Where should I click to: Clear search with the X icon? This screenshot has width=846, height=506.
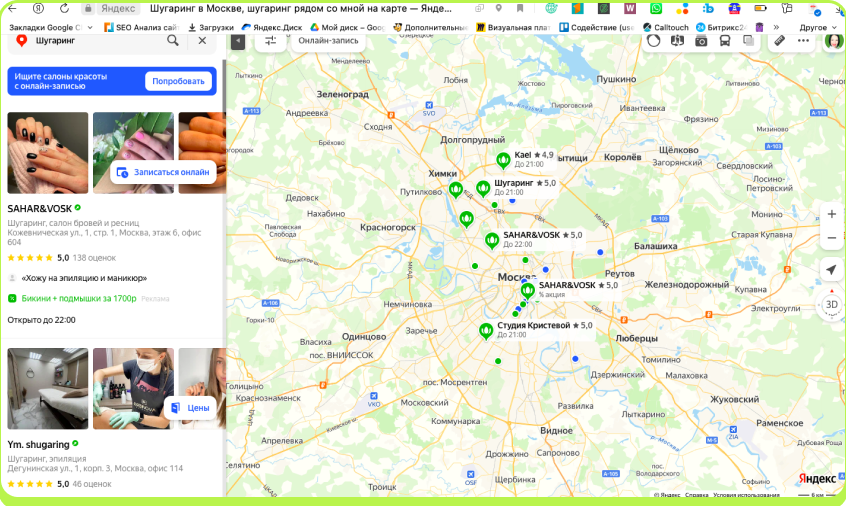[x=202, y=40]
